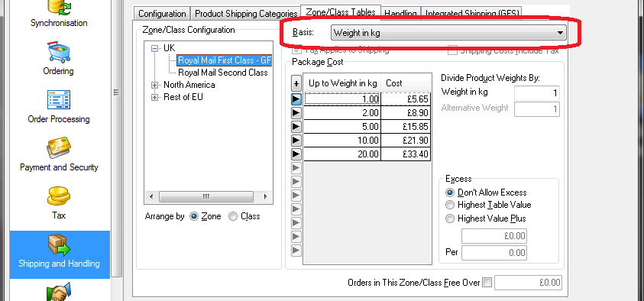Select Highest Table Value option
This screenshot has width=644, height=301.
click(x=450, y=205)
